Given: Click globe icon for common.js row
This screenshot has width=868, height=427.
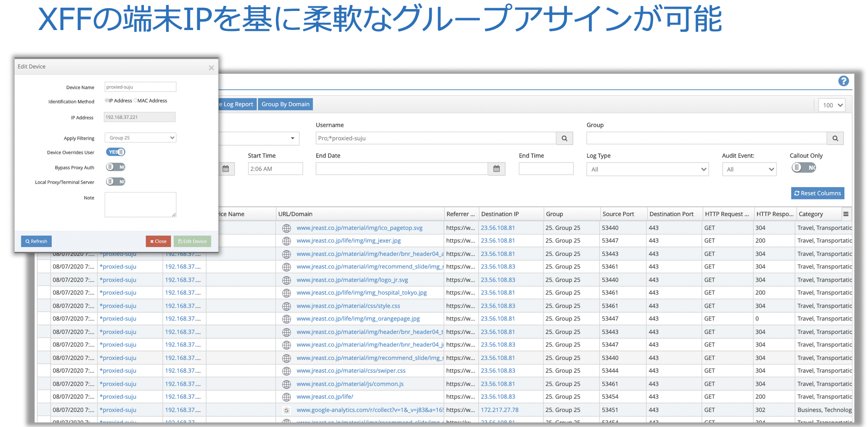Looking at the screenshot, I should click(286, 384).
